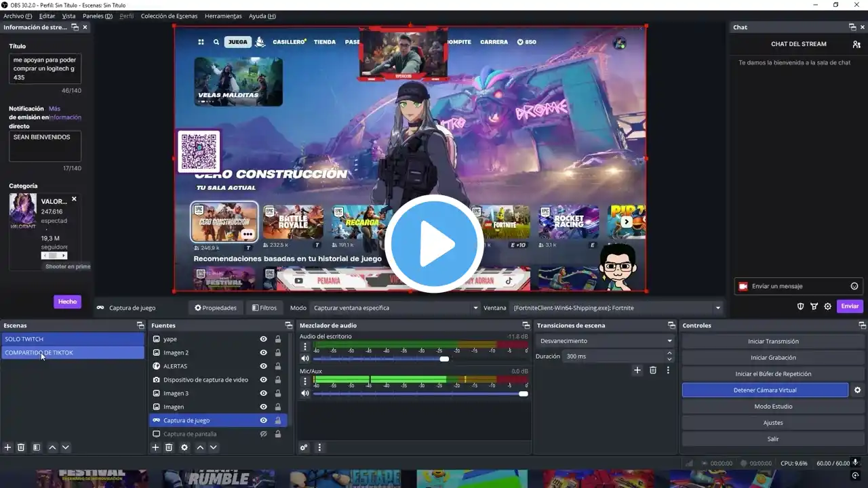This screenshot has height=488, width=868.
Task: Click the Enviar un mensaje chat field
Action: tap(798, 286)
